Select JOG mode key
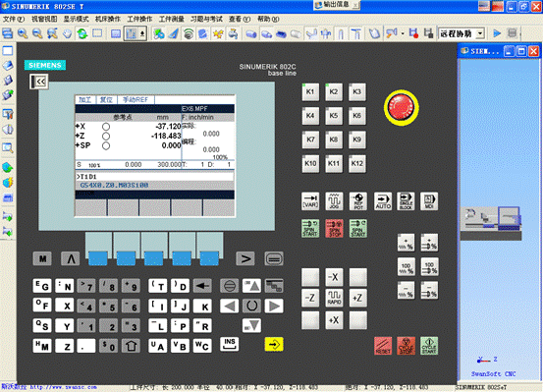The image size is (543, 392). (334, 201)
